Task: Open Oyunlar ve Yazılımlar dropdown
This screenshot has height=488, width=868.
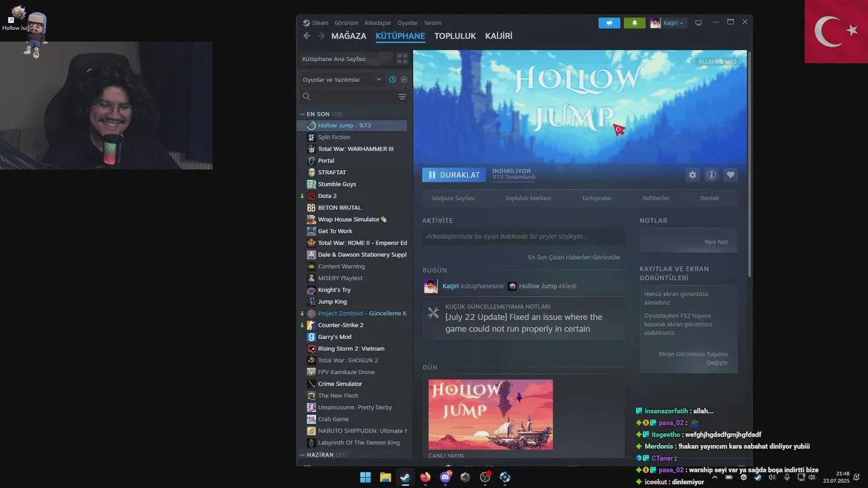Action: click(342, 79)
